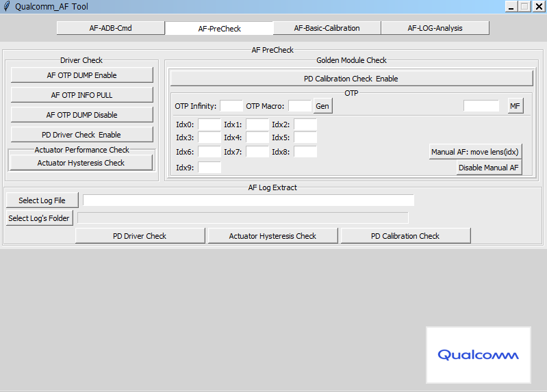This screenshot has height=392, width=547.
Task: Switch to the AF-ADB-Cmd tab
Action: [x=110, y=28]
